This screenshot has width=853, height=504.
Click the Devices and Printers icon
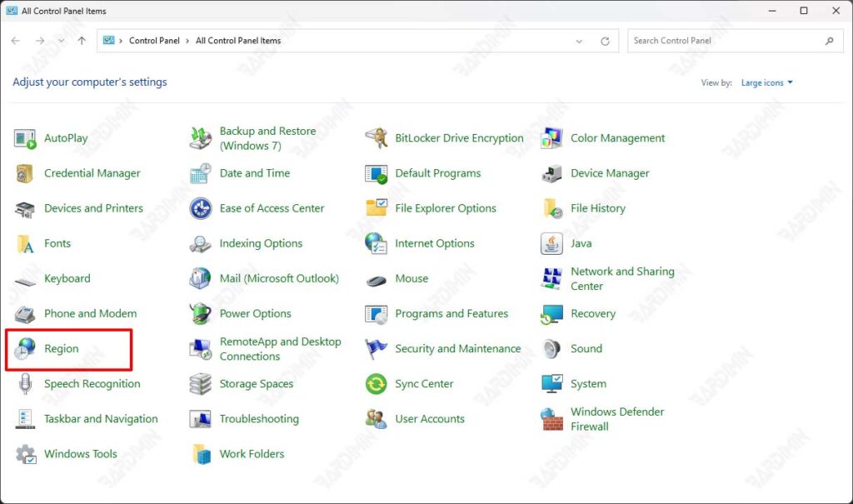click(24, 209)
